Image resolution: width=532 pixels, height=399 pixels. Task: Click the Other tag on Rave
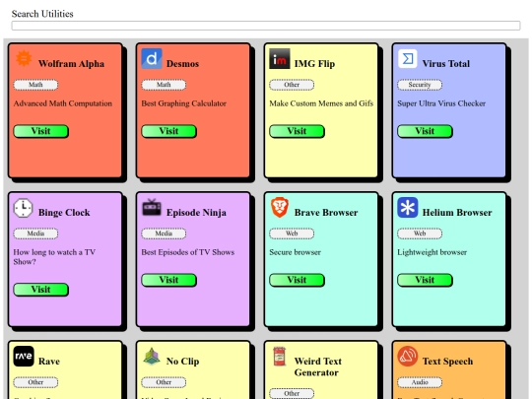pos(35,382)
